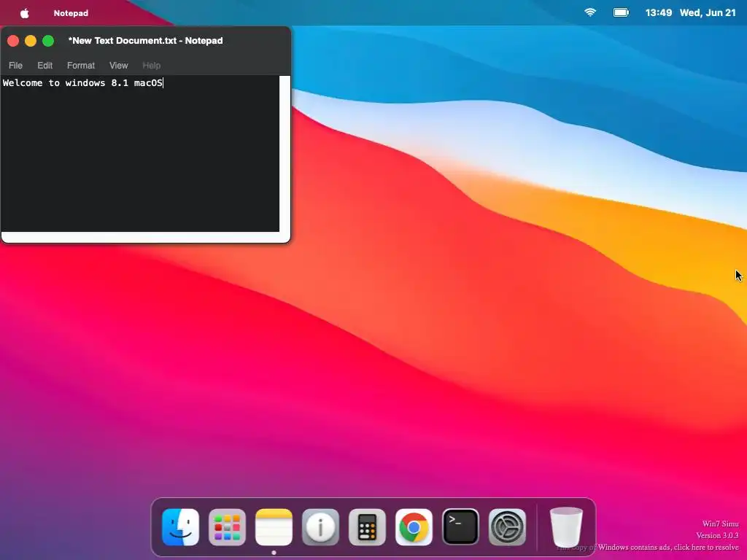Image resolution: width=747 pixels, height=560 pixels.
Task: Open the Help menu in Notepad
Action: (x=152, y=65)
